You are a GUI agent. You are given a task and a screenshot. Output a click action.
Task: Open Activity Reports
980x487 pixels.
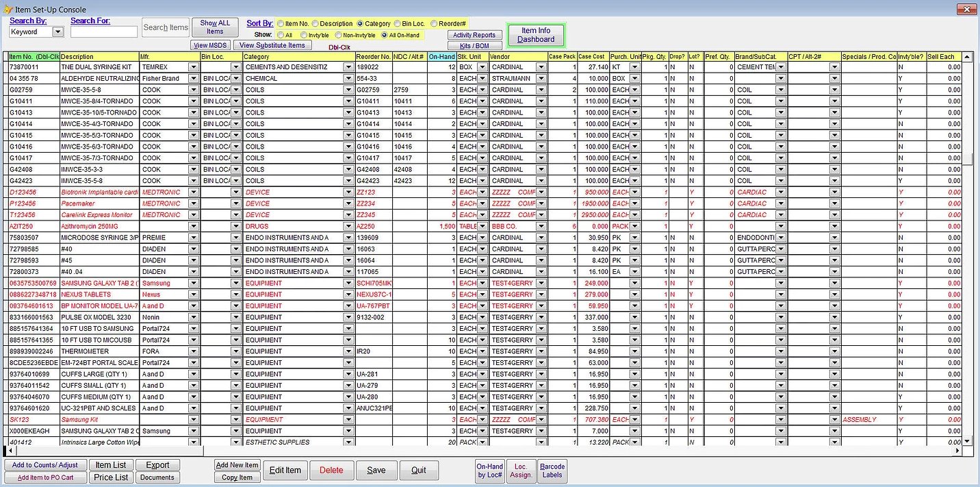pos(474,35)
